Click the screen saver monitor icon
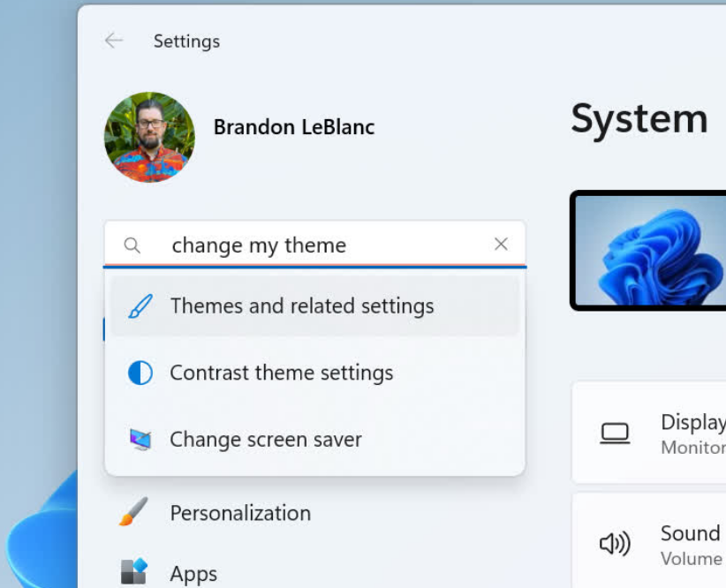Screen dimensions: 726x588 tap(140, 440)
